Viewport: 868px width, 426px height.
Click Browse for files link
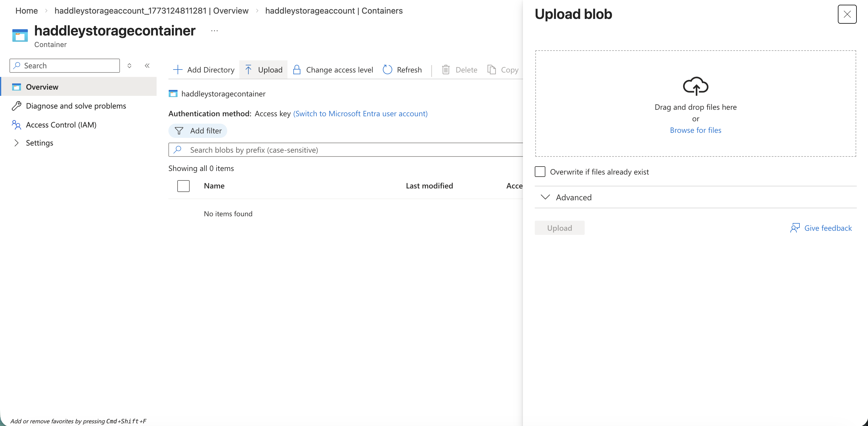point(695,130)
